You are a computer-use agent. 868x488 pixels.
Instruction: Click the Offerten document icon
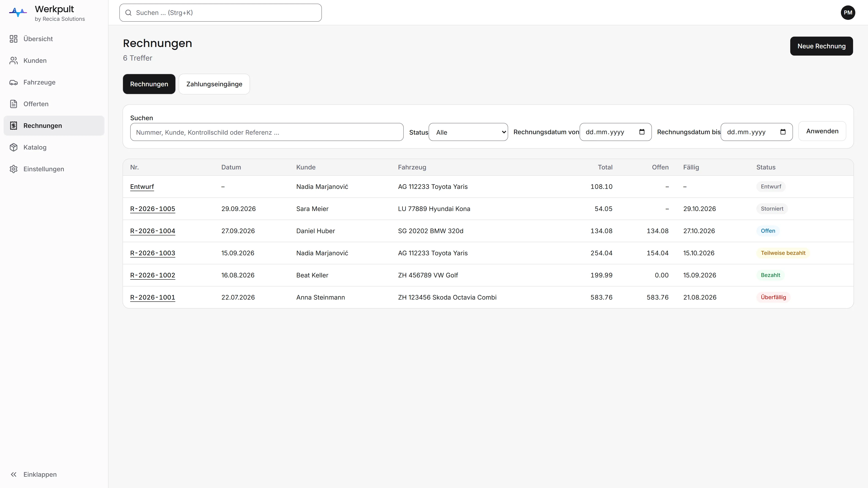tap(14, 104)
